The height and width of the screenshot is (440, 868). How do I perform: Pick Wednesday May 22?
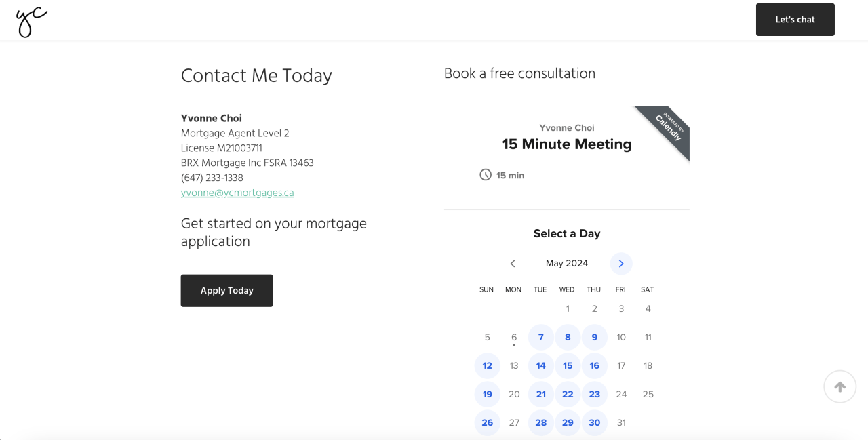coord(568,394)
